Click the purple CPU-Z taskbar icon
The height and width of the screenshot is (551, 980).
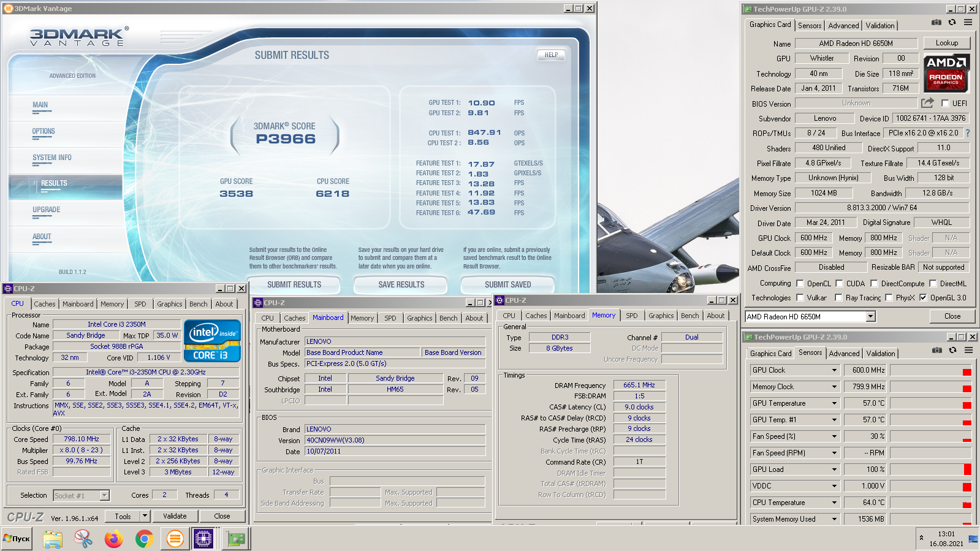point(203,539)
